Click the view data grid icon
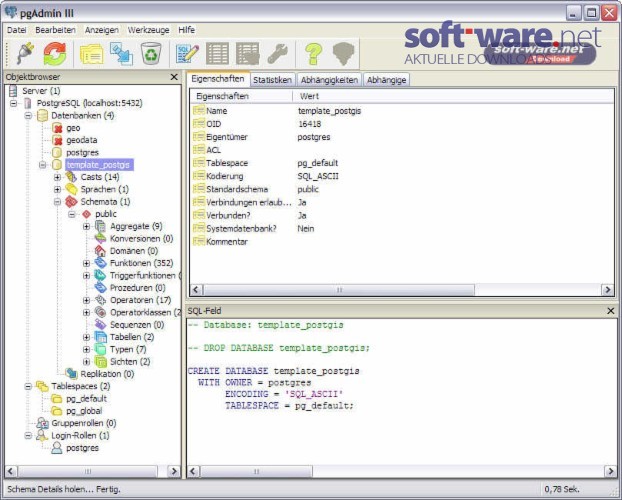Screen dimensions: 622x500 [x=217, y=53]
